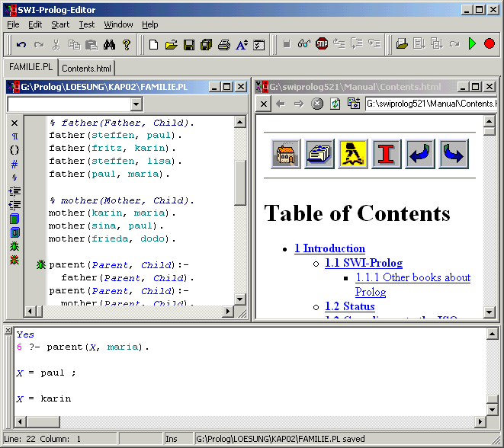Click the blue previous arrow icon in the manual
This screenshot has width=504, height=448.
pos(420,154)
